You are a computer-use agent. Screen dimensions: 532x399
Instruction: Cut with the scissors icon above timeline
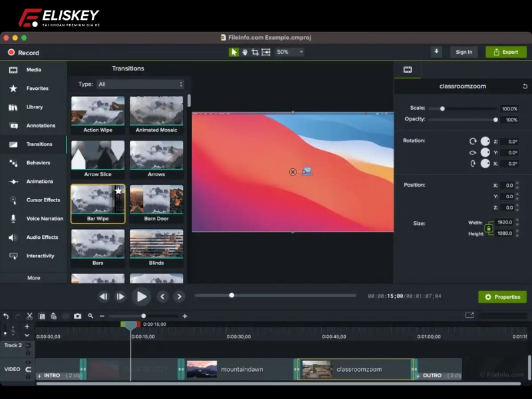pos(29,316)
